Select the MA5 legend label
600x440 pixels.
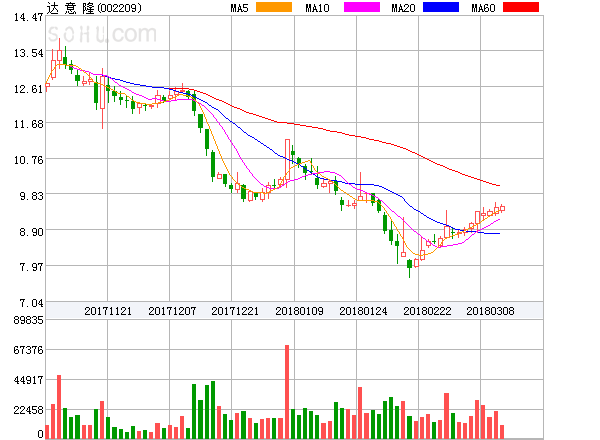[x=239, y=8]
